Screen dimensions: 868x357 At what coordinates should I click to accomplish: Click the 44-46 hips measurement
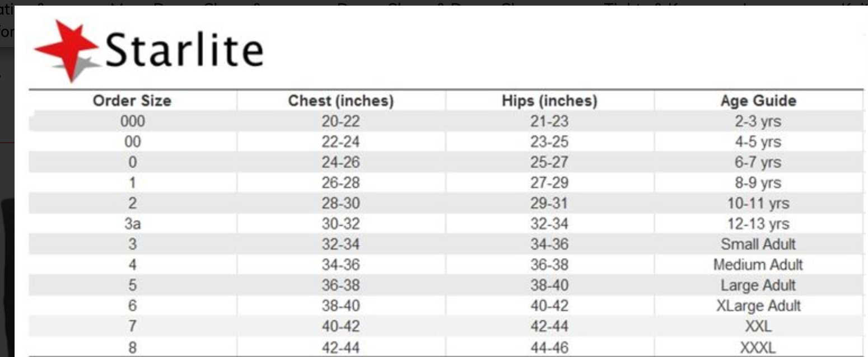point(549,347)
